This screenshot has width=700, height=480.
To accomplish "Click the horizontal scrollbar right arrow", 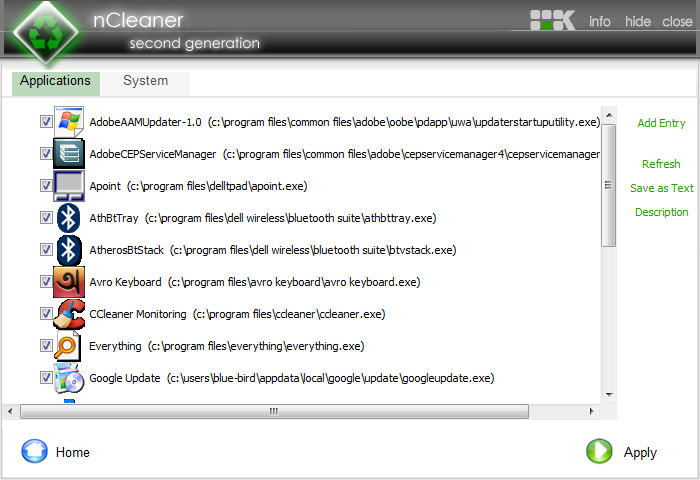I will (x=592, y=411).
